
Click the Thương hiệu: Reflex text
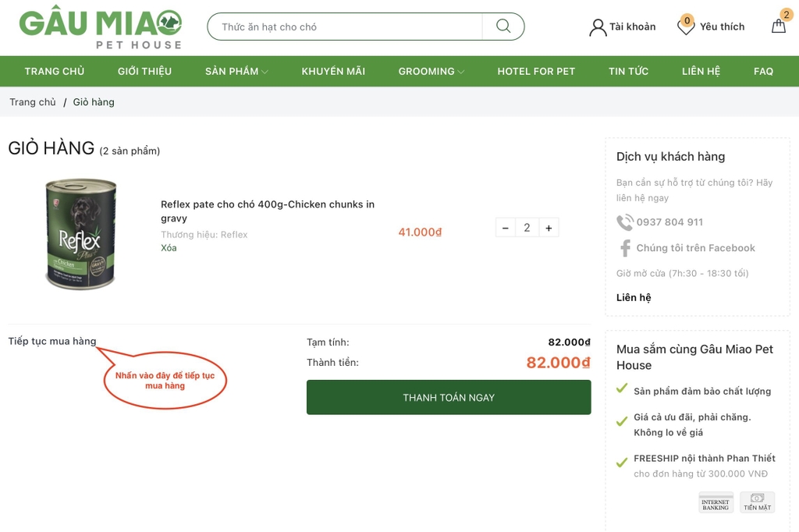click(204, 234)
